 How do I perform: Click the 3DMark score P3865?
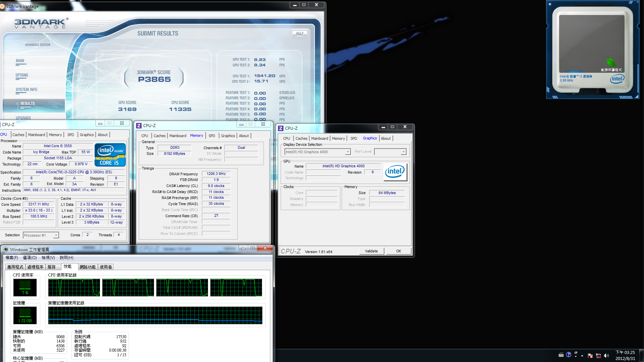(154, 79)
